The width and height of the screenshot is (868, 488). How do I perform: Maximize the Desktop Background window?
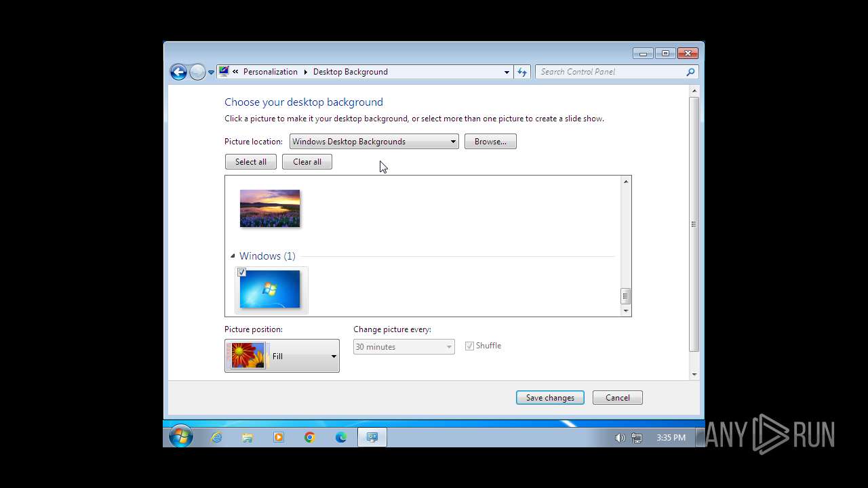665,54
